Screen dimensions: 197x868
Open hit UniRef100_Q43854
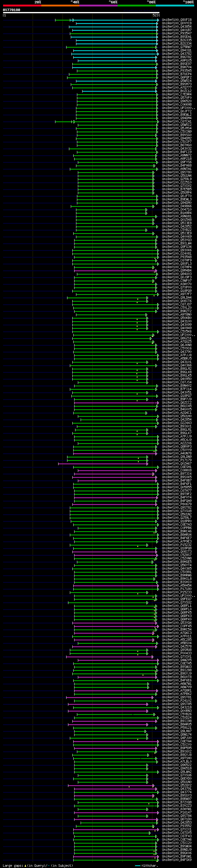[176, 26]
